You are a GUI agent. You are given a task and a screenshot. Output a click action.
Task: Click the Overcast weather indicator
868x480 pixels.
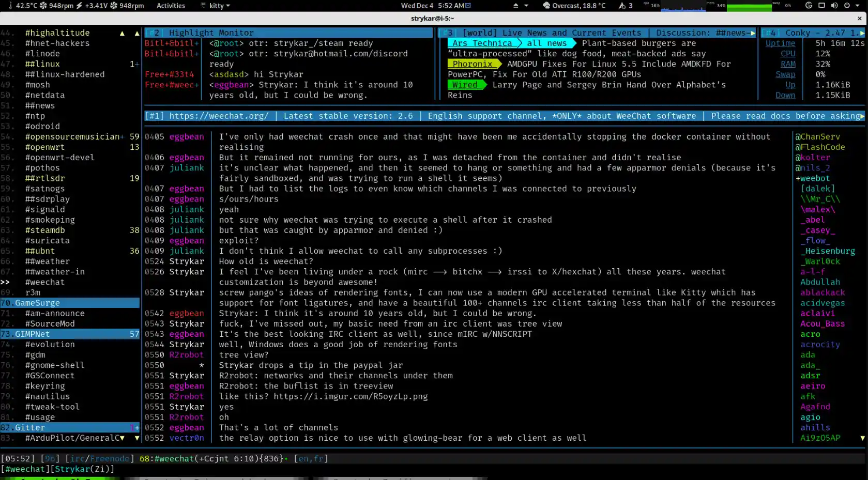(x=574, y=6)
